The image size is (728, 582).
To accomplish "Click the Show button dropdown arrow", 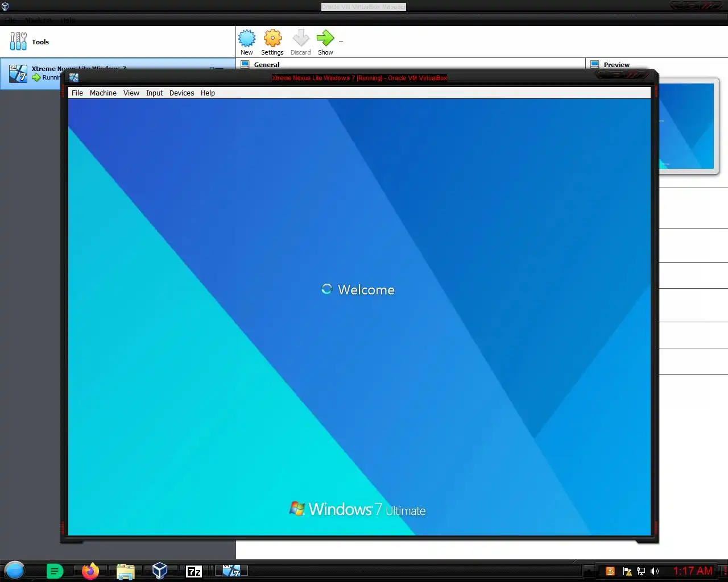I will 341,41.
